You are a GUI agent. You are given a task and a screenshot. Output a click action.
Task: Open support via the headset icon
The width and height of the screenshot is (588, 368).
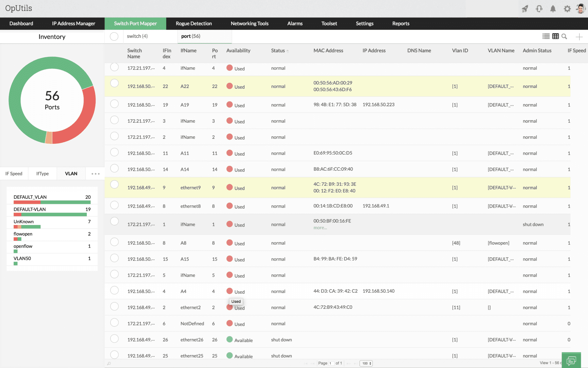(539, 9)
